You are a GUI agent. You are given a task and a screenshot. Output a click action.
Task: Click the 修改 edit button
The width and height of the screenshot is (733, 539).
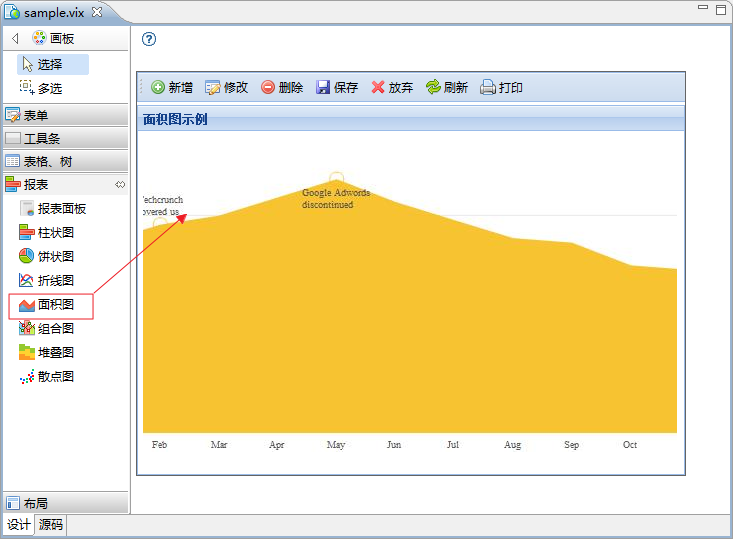[226, 87]
